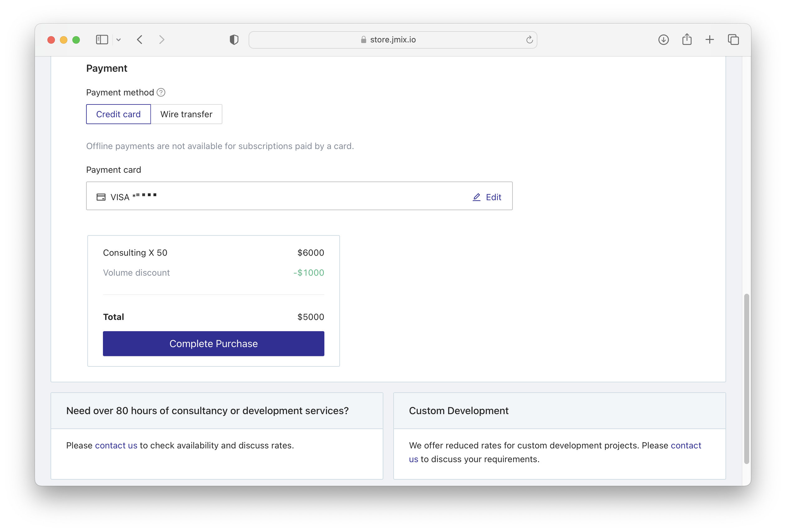Click the pencil Edit icon for payment card
786x532 pixels.
coord(476,197)
